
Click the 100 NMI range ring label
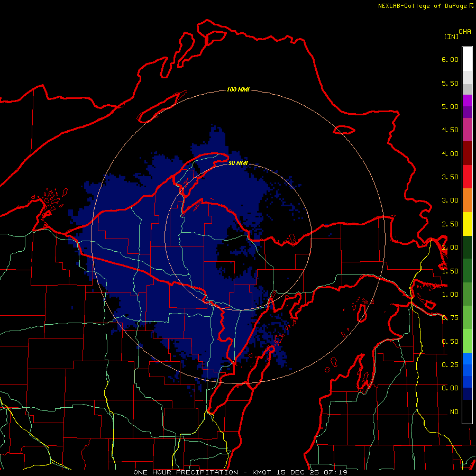click(238, 89)
